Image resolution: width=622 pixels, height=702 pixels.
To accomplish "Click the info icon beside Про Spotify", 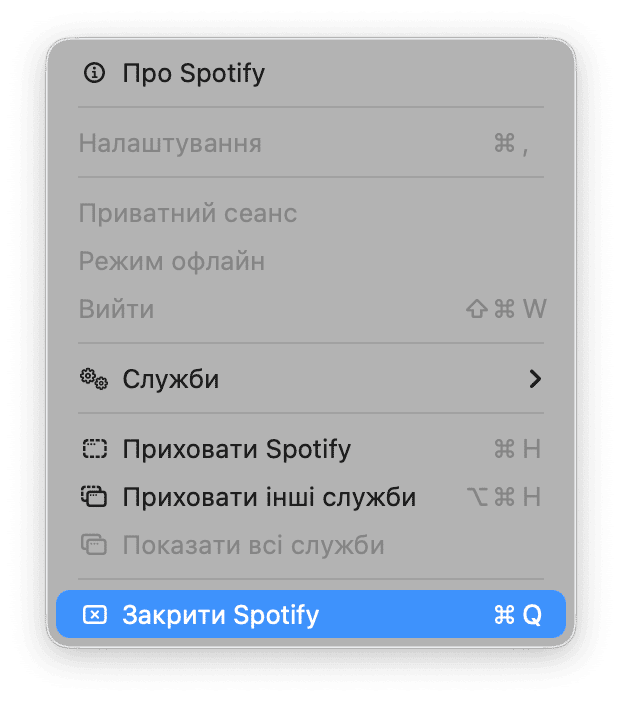I will click(x=94, y=72).
